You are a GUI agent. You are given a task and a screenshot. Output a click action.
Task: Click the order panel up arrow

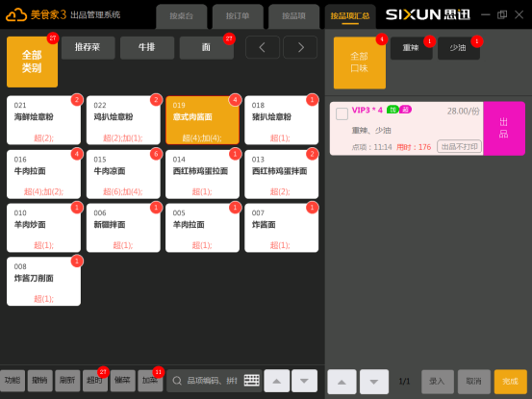[x=342, y=382]
